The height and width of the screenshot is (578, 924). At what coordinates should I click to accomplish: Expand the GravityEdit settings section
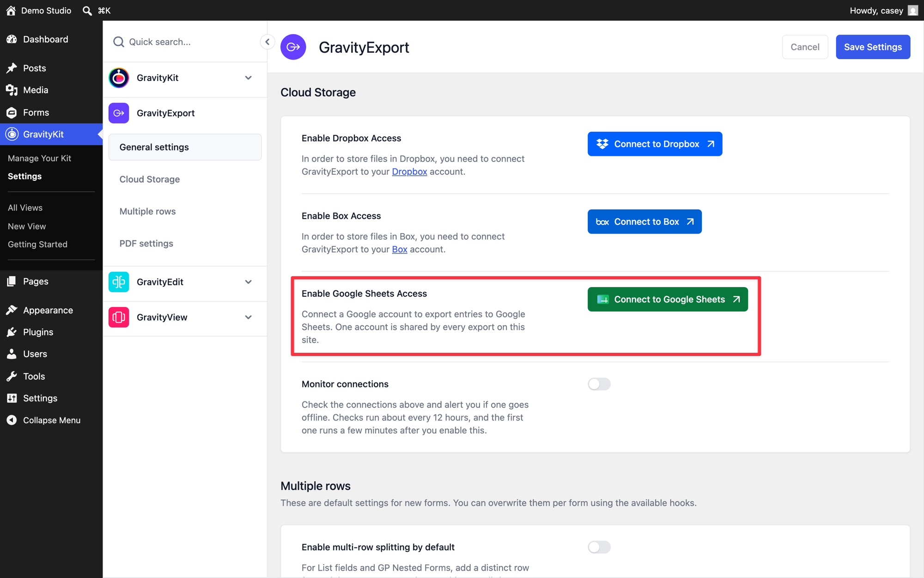[x=249, y=282]
